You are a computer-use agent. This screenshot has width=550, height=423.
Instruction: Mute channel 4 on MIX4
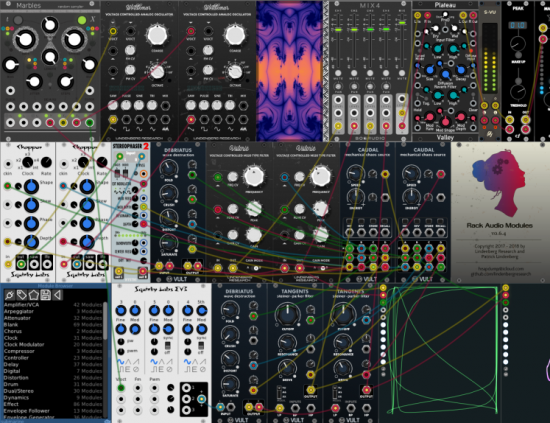386,73
